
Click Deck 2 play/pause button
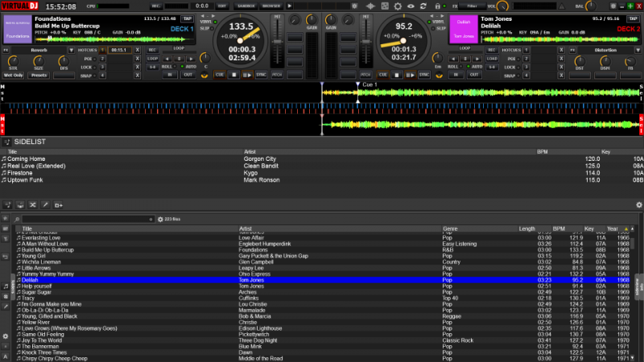(x=410, y=75)
